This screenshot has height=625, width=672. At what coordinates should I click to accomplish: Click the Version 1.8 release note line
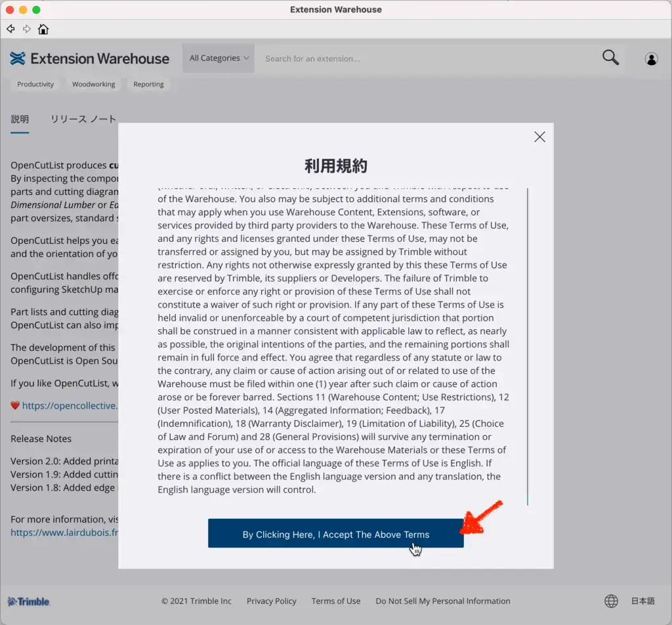click(x=63, y=487)
